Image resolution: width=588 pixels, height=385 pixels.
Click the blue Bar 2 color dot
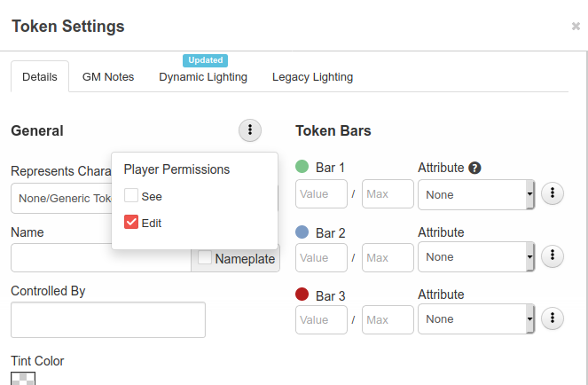coord(302,232)
